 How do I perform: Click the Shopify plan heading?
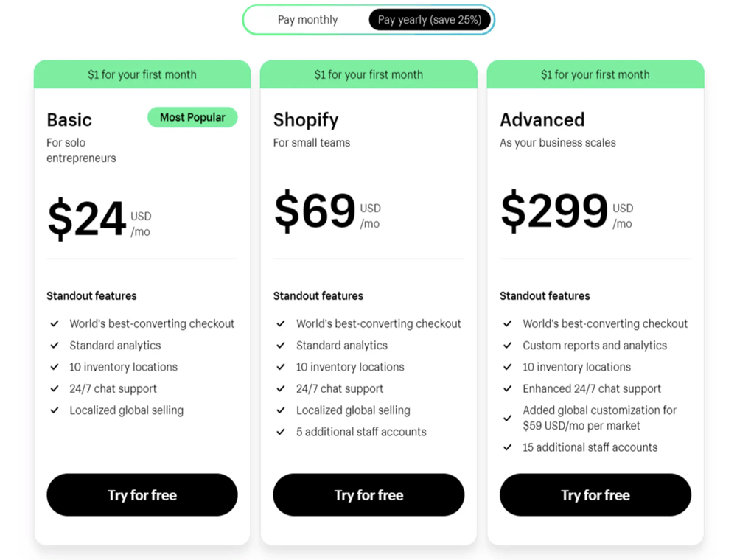[305, 120]
